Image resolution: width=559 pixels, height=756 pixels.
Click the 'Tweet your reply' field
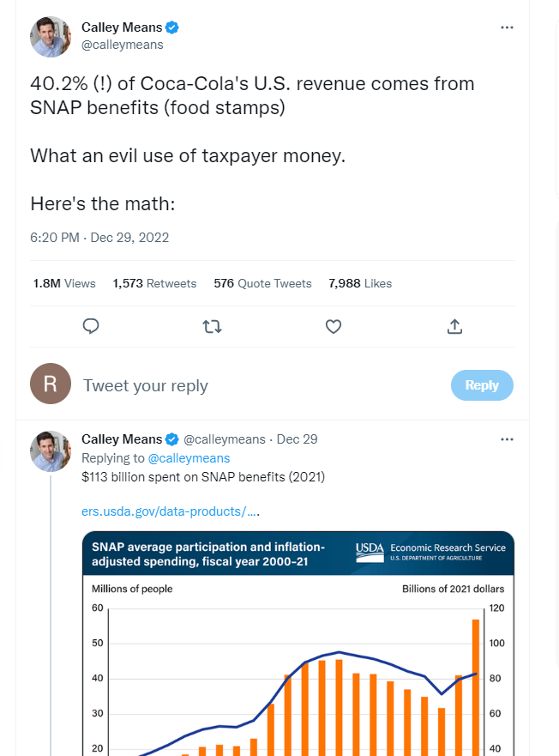point(257,385)
